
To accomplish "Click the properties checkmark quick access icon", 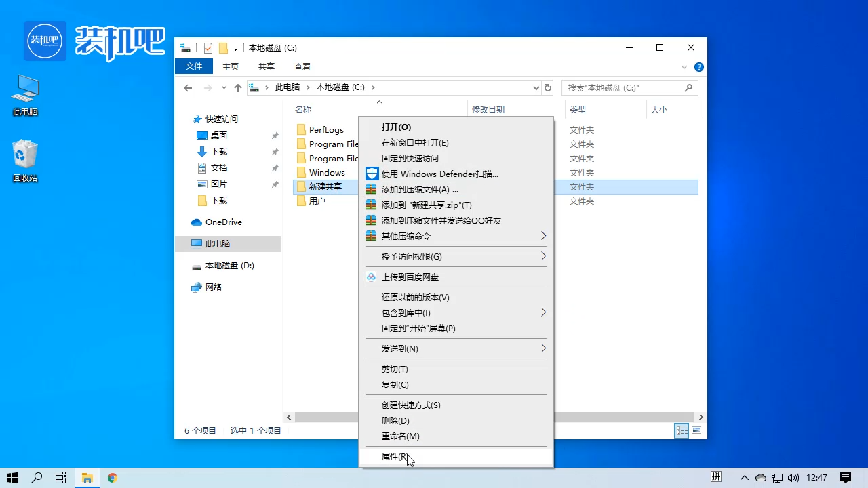I will coord(208,48).
